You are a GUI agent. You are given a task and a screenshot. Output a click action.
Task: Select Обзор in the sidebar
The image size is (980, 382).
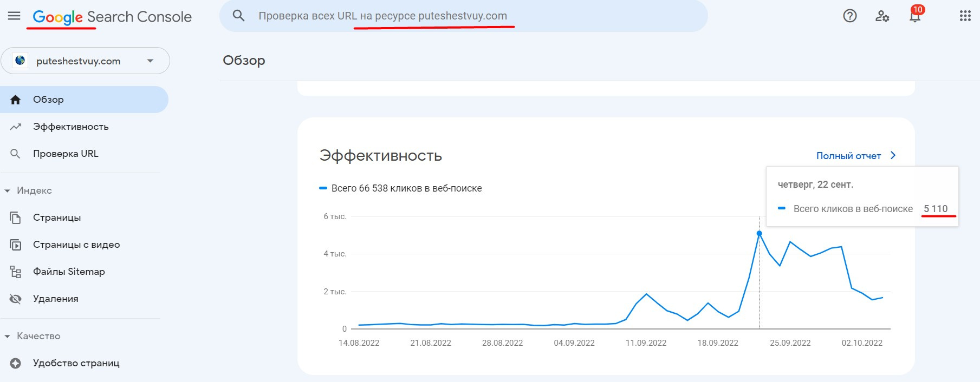pos(84,100)
